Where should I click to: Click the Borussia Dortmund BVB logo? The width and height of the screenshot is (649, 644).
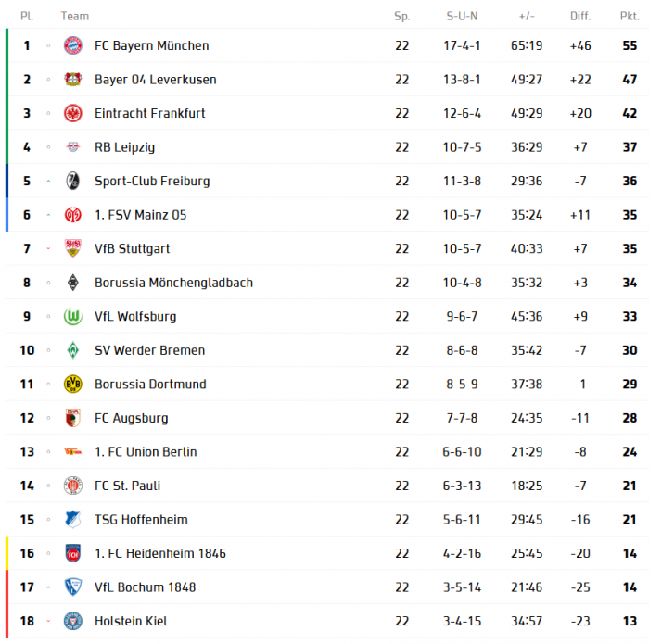[x=73, y=384]
